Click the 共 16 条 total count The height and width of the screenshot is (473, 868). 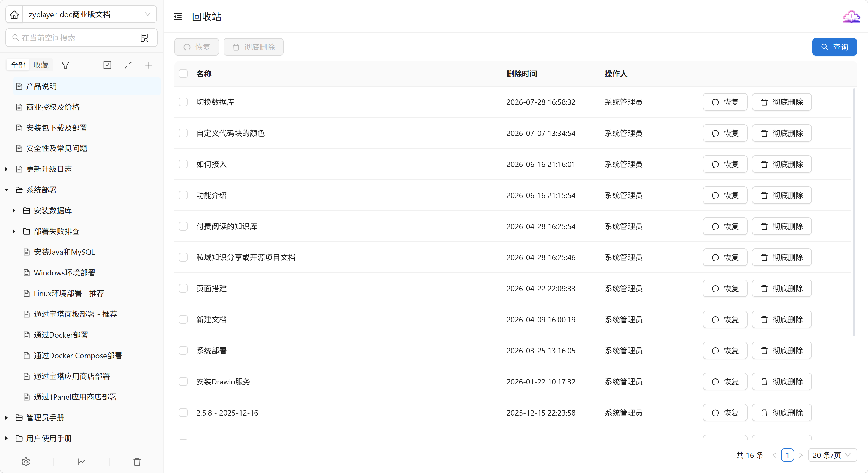749,455
